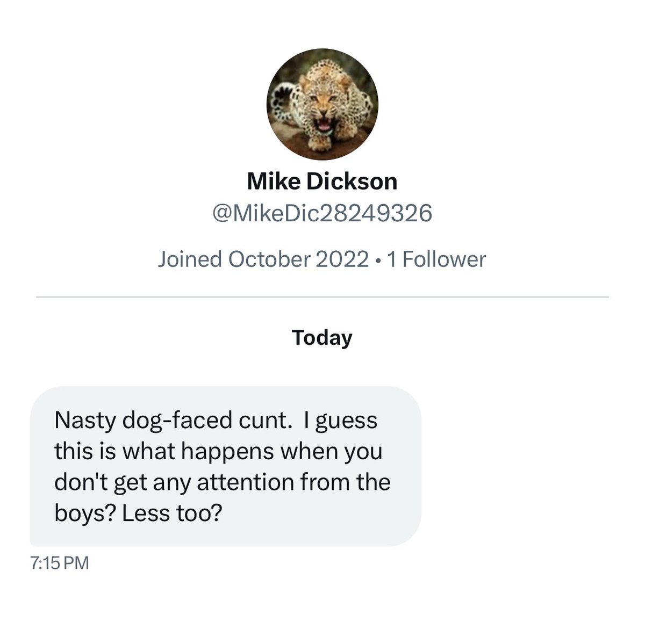
Task: Click the horizontal divider below profile info
Action: (322, 296)
